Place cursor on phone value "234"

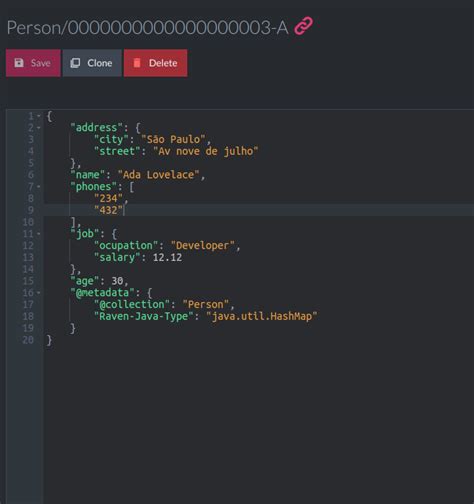(x=108, y=198)
